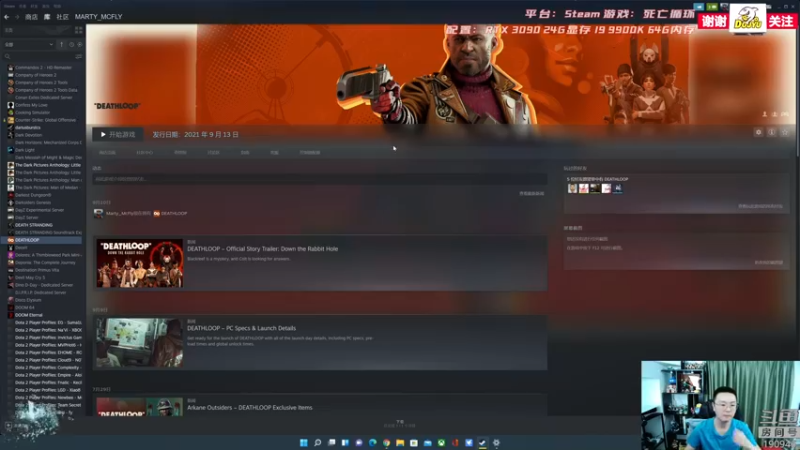The height and width of the screenshot is (450, 800).
Task: Open PC Specs & Launch Details thumbnail
Action: (140, 343)
